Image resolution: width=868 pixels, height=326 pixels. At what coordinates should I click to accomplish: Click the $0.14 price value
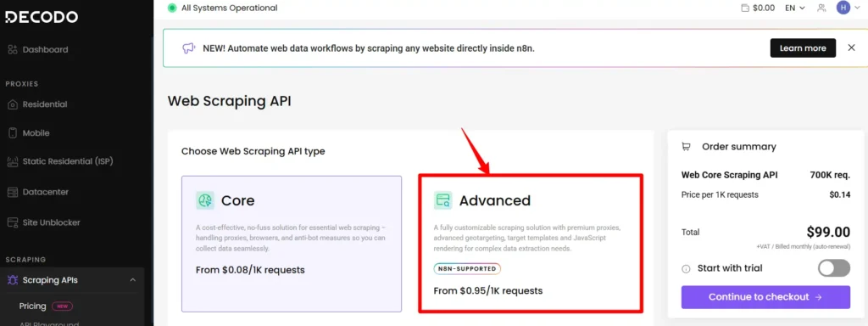click(840, 194)
